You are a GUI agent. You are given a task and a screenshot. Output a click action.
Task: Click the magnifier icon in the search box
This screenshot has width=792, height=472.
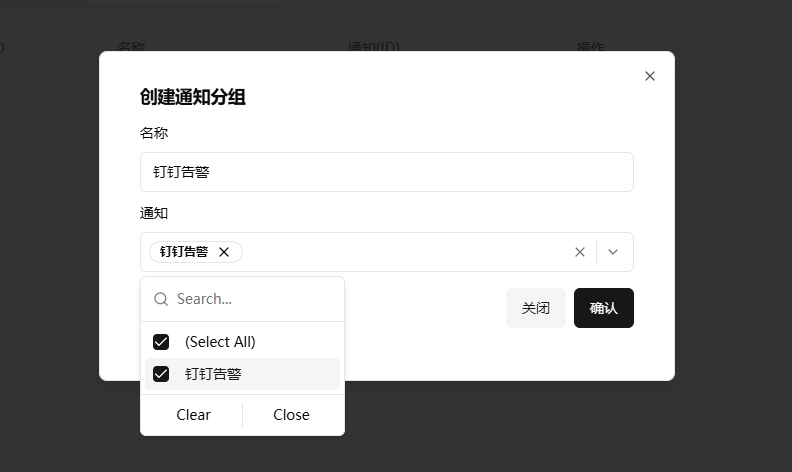(161, 299)
